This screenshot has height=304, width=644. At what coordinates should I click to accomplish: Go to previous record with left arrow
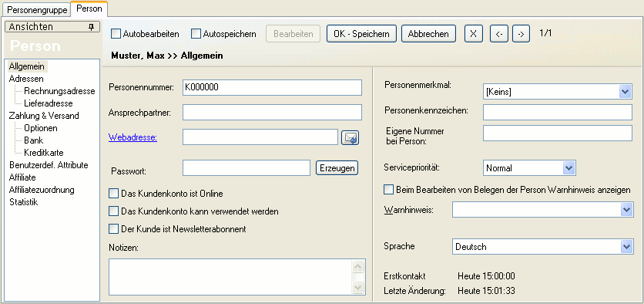(x=499, y=34)
